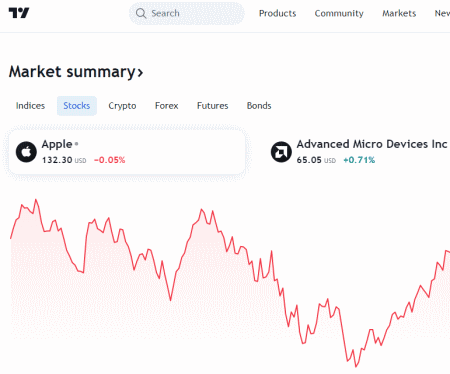450x374 pixels.
Task: Open the Markets menu
Action: click(x=399, y=13)
